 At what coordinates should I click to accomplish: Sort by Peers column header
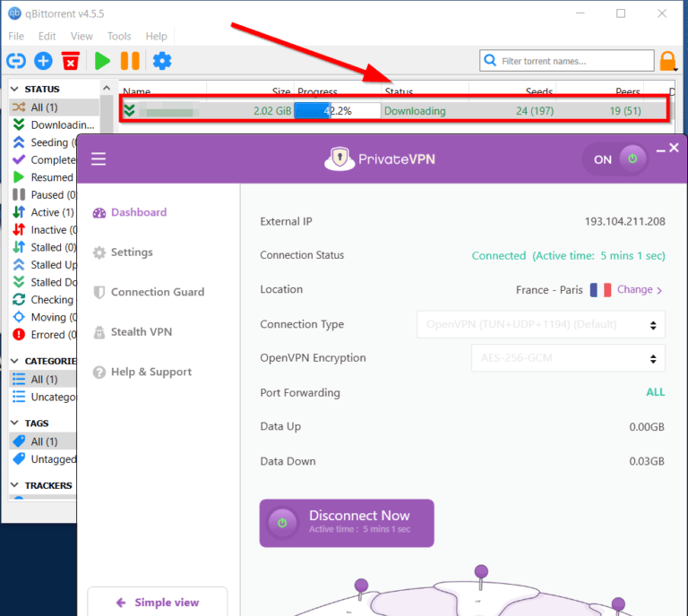(627, 91)
